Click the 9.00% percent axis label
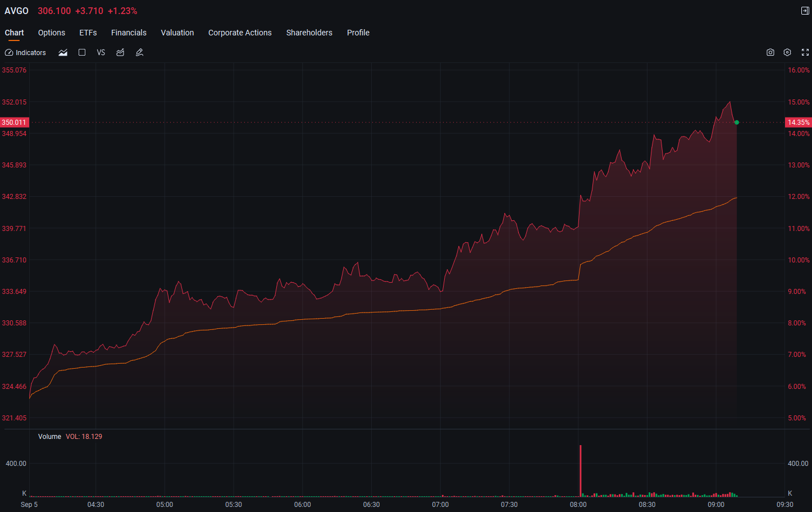Image resolution: width=812 pixels, height=512 pixels. coord(797,292)
